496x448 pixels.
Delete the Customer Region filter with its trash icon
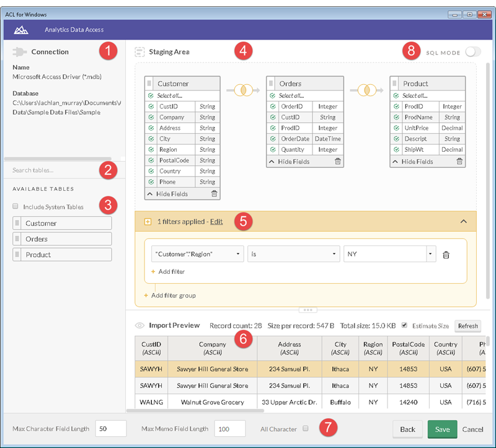(446, 255)
